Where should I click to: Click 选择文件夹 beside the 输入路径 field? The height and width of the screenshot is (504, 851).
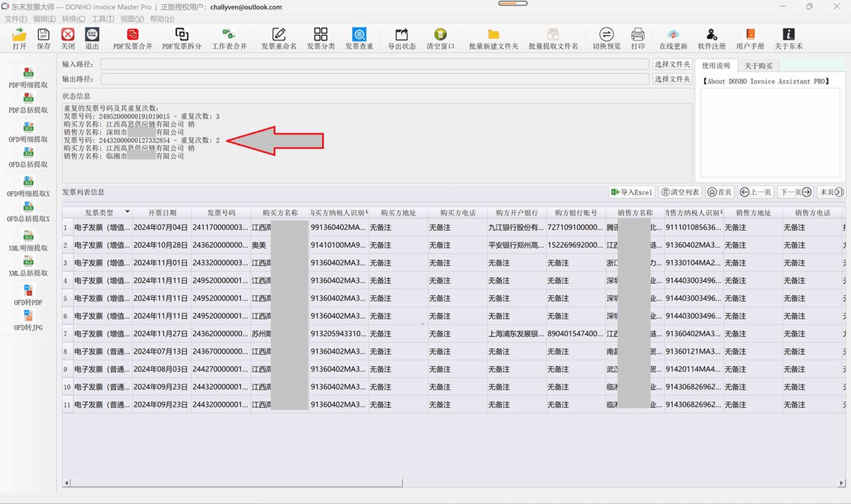coord(672,64)
